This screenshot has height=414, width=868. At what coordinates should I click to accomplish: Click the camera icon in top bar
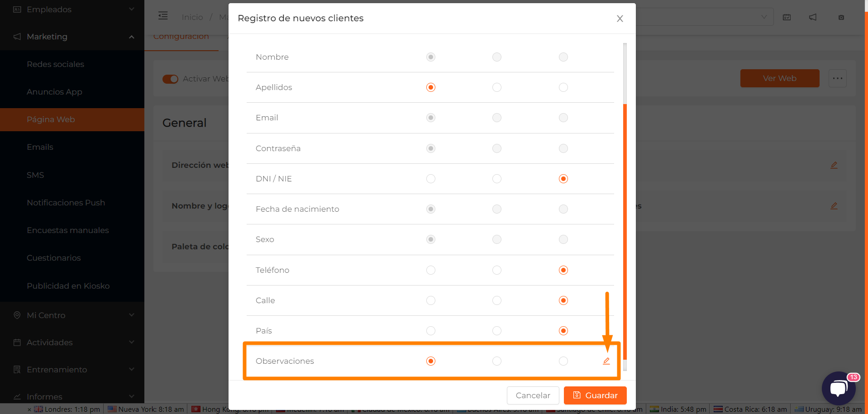tap(841, 17)
